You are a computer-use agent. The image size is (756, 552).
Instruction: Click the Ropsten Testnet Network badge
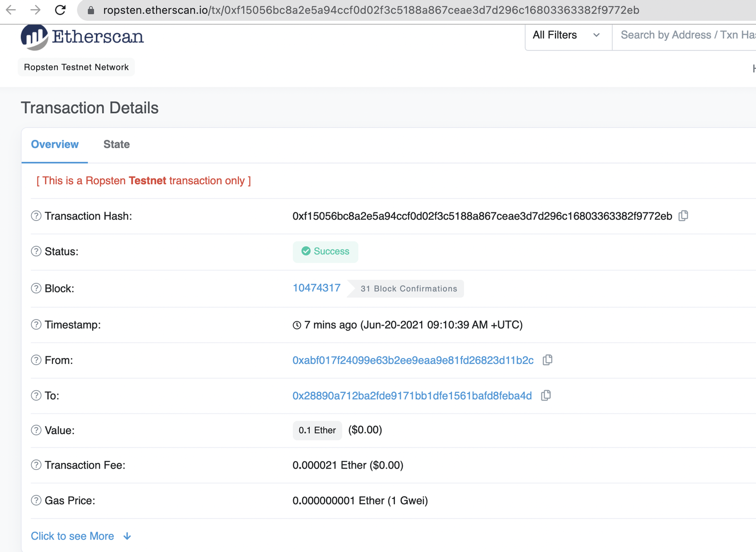[x=76, y=67]
